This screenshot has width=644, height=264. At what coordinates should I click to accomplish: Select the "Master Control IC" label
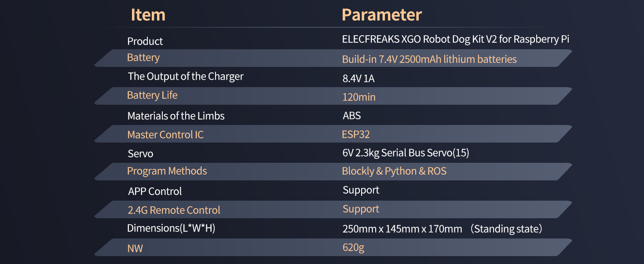pos(165,135)
